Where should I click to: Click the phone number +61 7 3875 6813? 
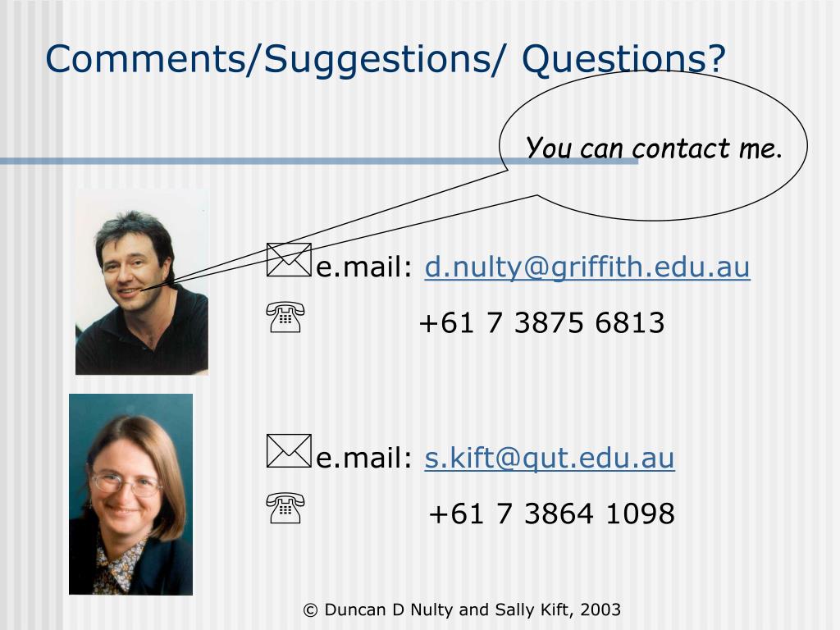point(541,322)
